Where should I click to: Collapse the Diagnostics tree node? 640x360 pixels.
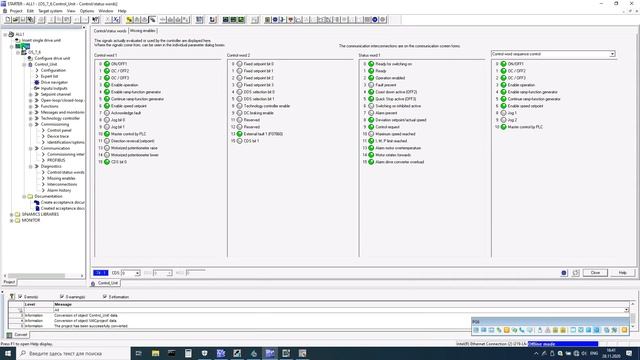pos(31,167)
